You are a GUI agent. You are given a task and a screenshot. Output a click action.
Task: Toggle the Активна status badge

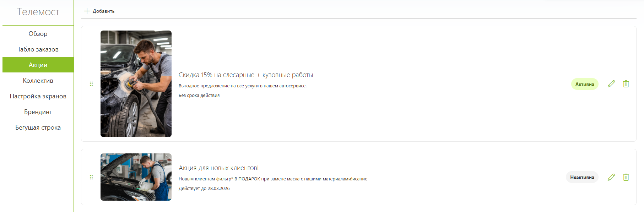(x=585, y=84)
